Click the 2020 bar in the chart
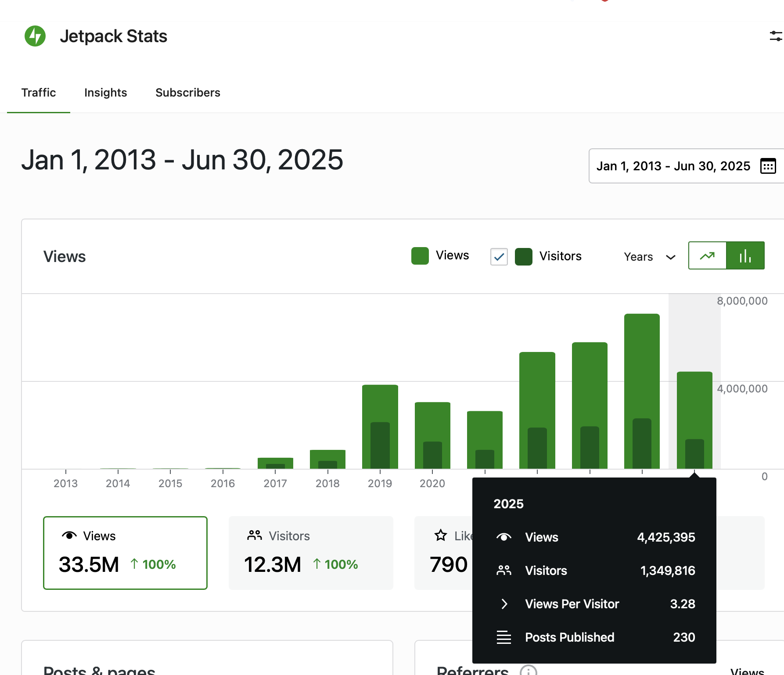Image resolution: width=784 pixels, height=675 pixels. (x=432, y=435)
